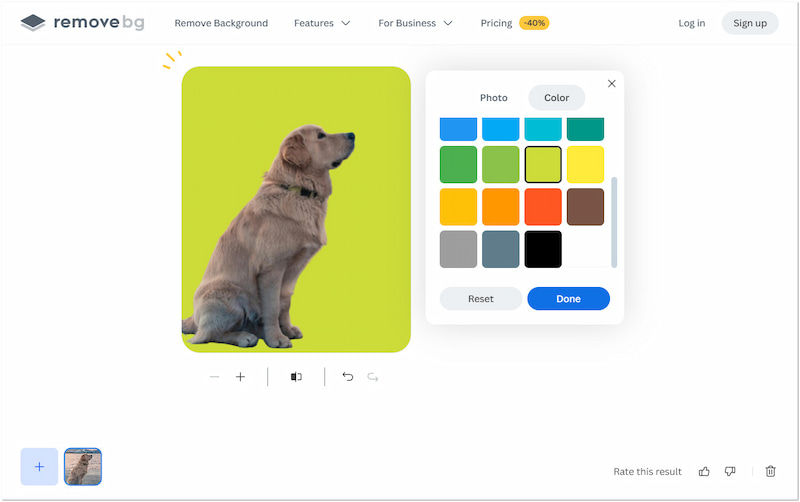This screenshot has height=502, width=800.
Task: Delete image with trash icon
Action: click(770, 471)
